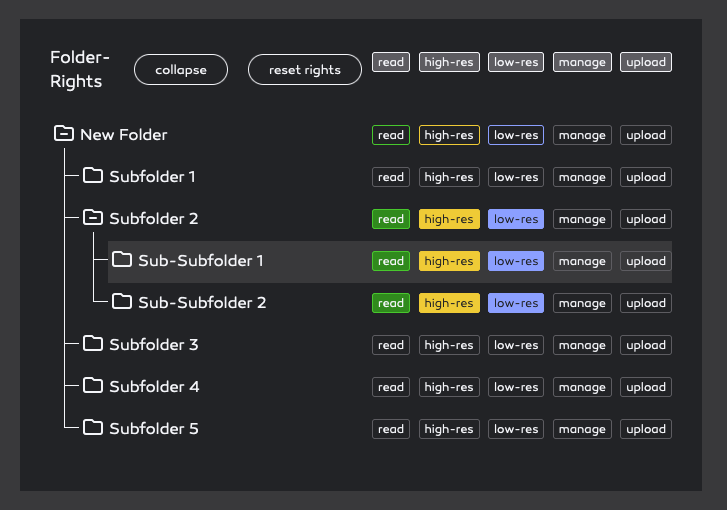
Task: Disable read right for Sub-Subfolder 1
Action: point(391,261)
